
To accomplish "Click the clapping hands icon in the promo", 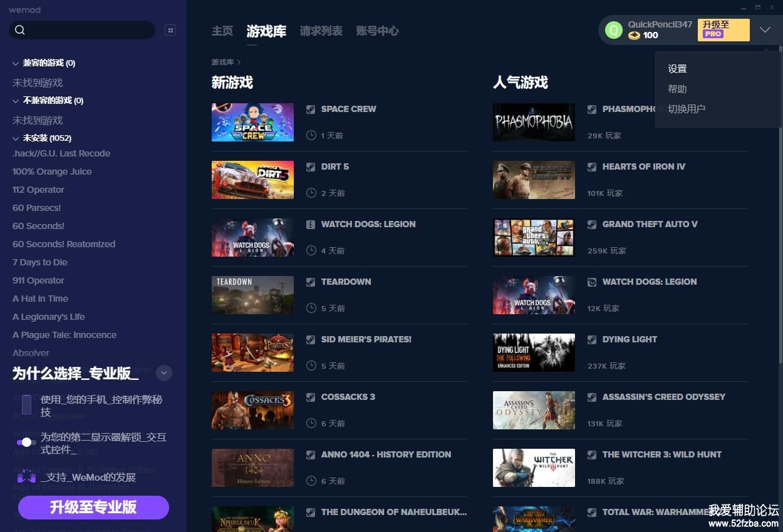I will [26, 477].
